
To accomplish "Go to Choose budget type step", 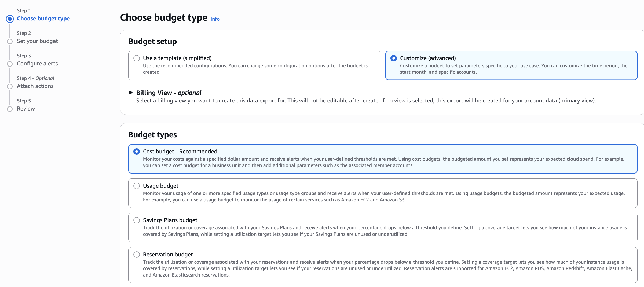I will (x=43, y=19).
